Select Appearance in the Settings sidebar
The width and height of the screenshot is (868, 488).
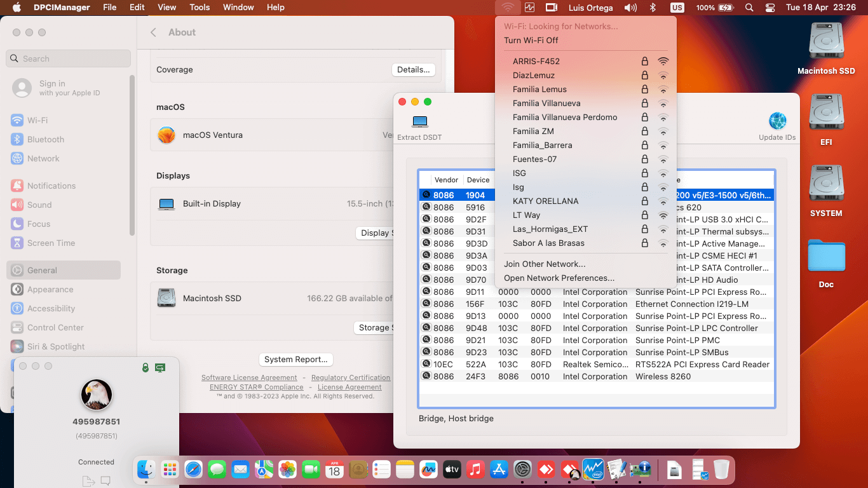[64, 289]
